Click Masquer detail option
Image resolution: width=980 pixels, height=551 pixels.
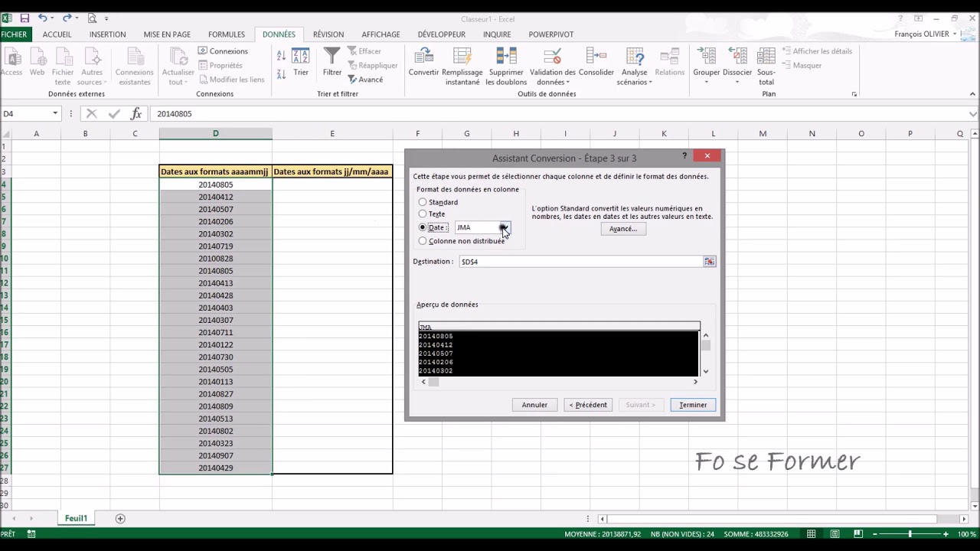point(802,65)
